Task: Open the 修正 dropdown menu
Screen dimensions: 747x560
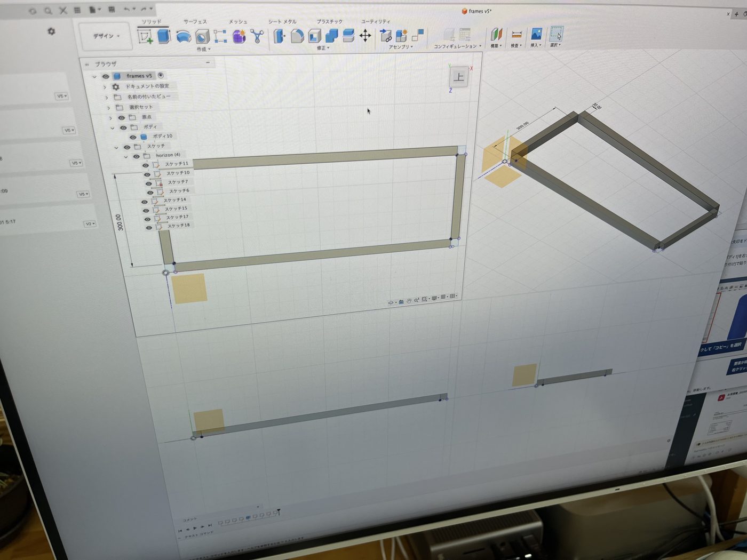Action: (323, 48)
